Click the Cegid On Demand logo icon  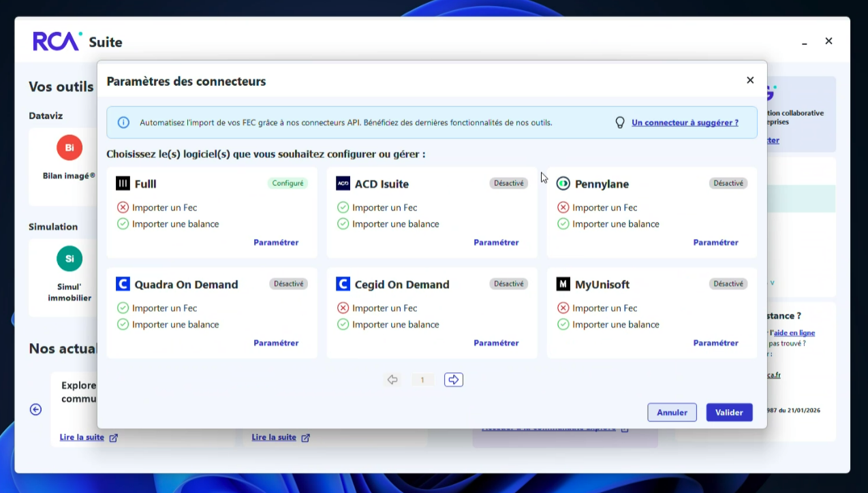(343, 284)
